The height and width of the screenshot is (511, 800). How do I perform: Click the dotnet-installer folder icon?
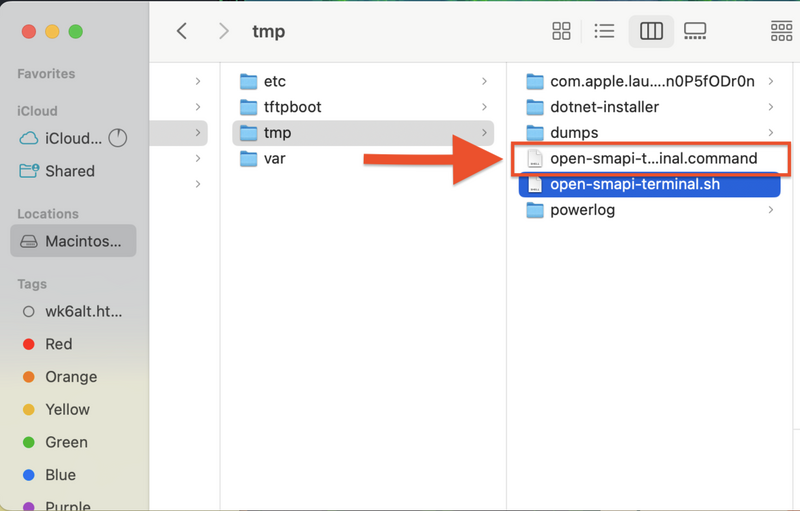point(535,107)
